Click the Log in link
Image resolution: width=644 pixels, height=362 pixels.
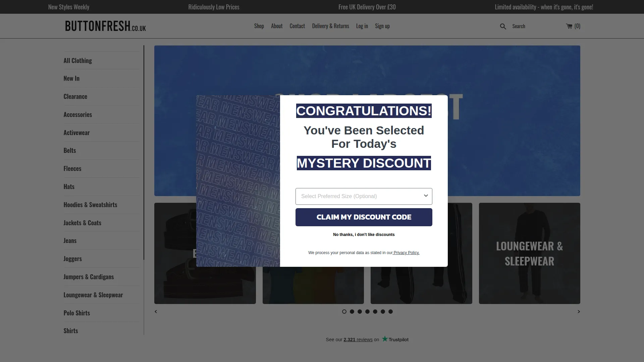click(x=362, y=26)
